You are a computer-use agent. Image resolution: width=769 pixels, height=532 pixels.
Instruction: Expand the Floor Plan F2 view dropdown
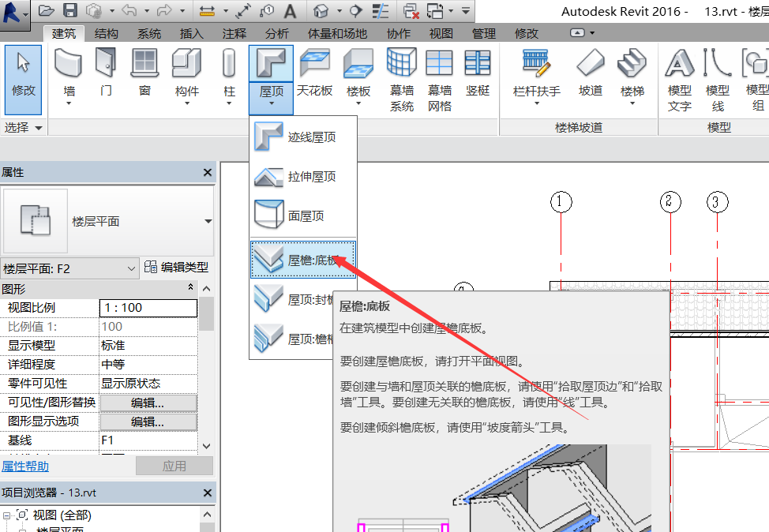pos(132,269)
